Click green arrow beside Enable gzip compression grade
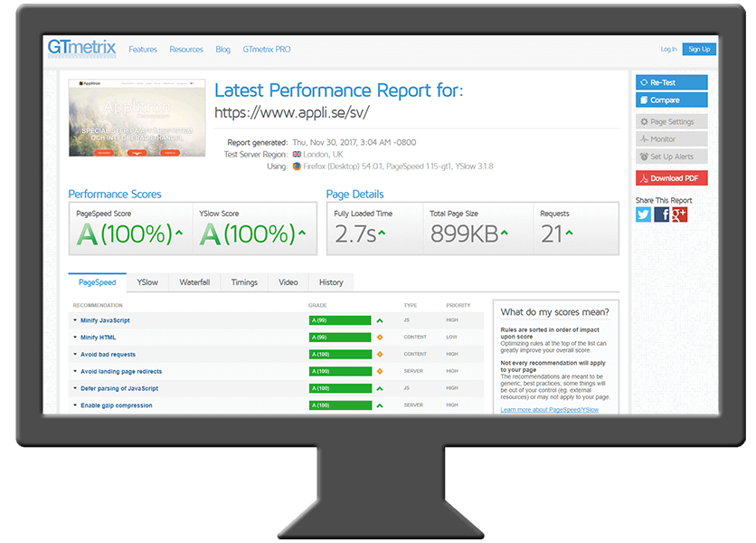 (x=380, y=405)
